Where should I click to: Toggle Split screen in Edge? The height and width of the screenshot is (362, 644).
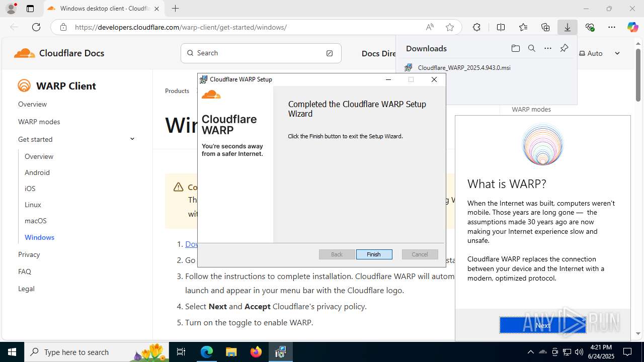(x=501, y=27)
